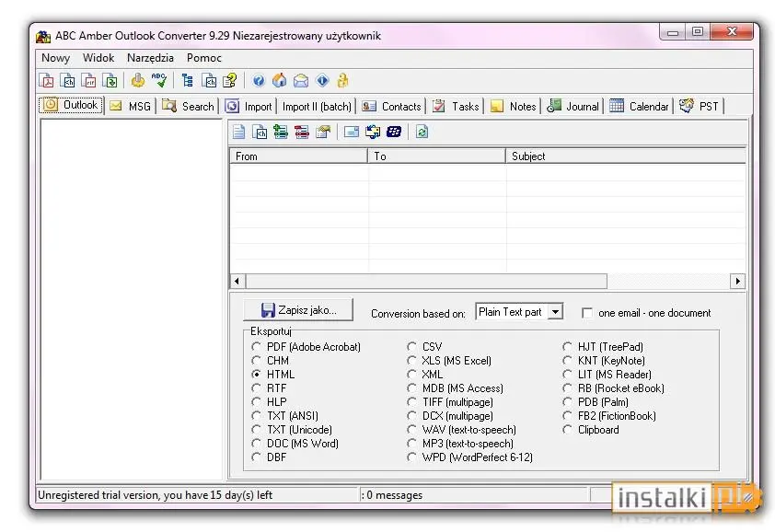Switch to the Import tab
The image size is (775, 532).
point(249,106)
